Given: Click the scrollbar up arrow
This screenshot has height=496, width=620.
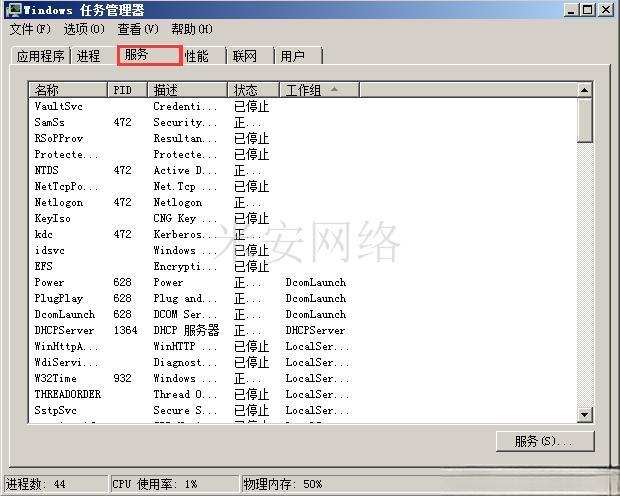Looking at the screenshot, I should pos(584,90).
